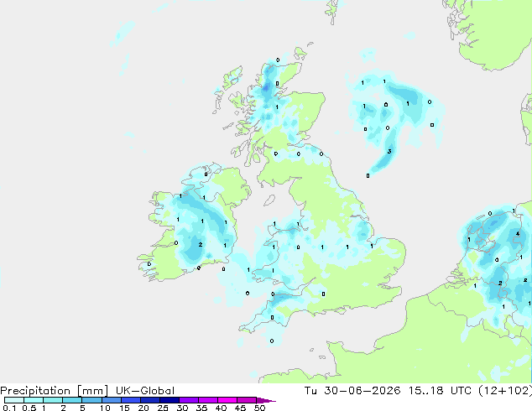This screenshot has width=532, height=411.
Task: Click the legend swatch between 0.1 and 0.5
Action: [14, 400]
